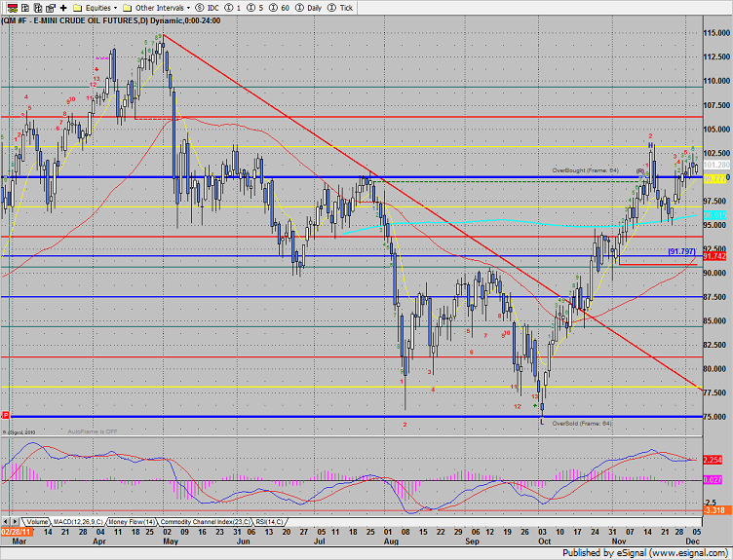Click the Published by eSignal footer text
The height and width of the screenshot is (560, 733).
pos(645,553)
